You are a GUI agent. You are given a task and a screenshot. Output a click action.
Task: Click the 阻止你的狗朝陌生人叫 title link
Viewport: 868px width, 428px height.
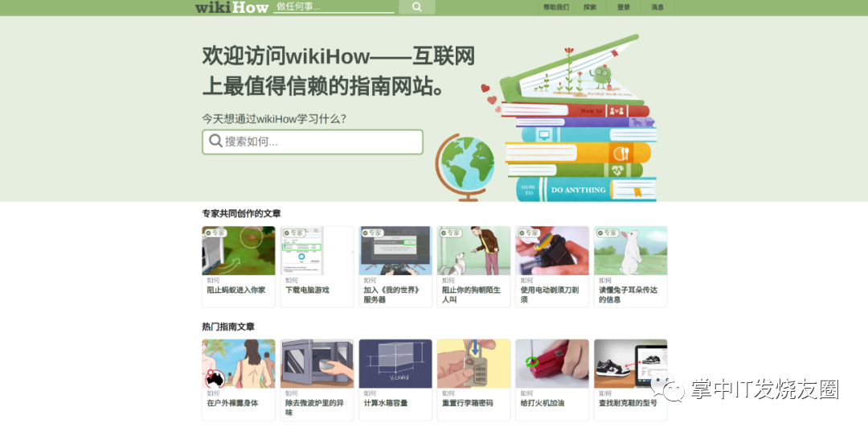(x=471, y=294)
